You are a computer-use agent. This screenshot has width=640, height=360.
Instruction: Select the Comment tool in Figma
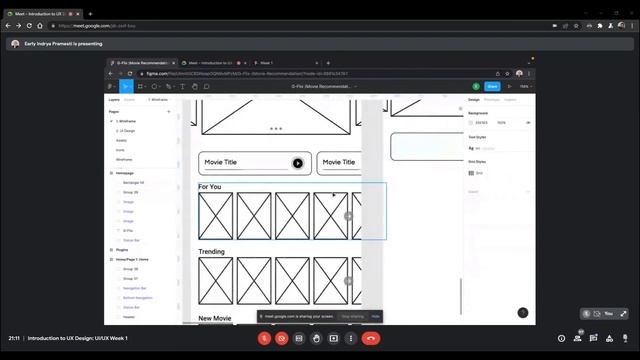click(x=207, y=87)
